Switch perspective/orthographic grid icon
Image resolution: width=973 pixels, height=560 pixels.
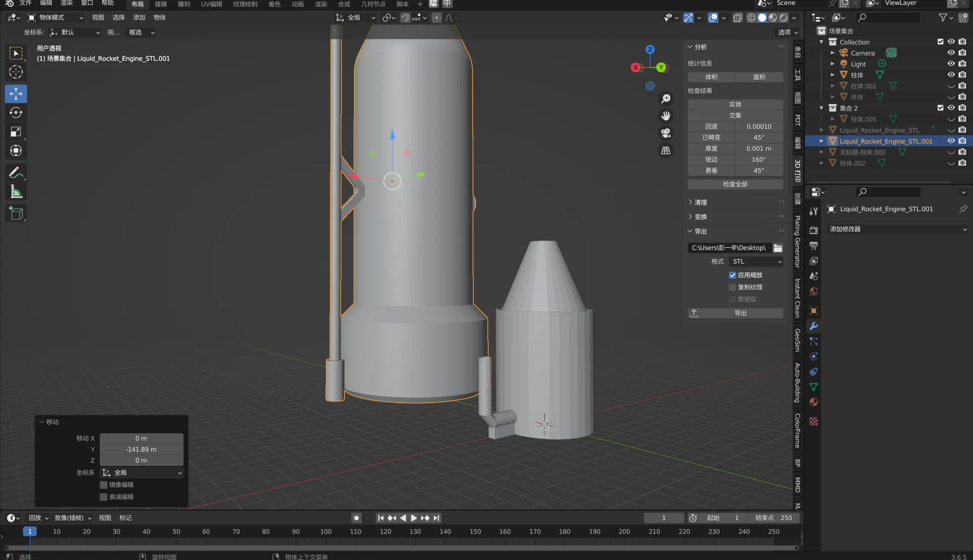coord(666,150)
